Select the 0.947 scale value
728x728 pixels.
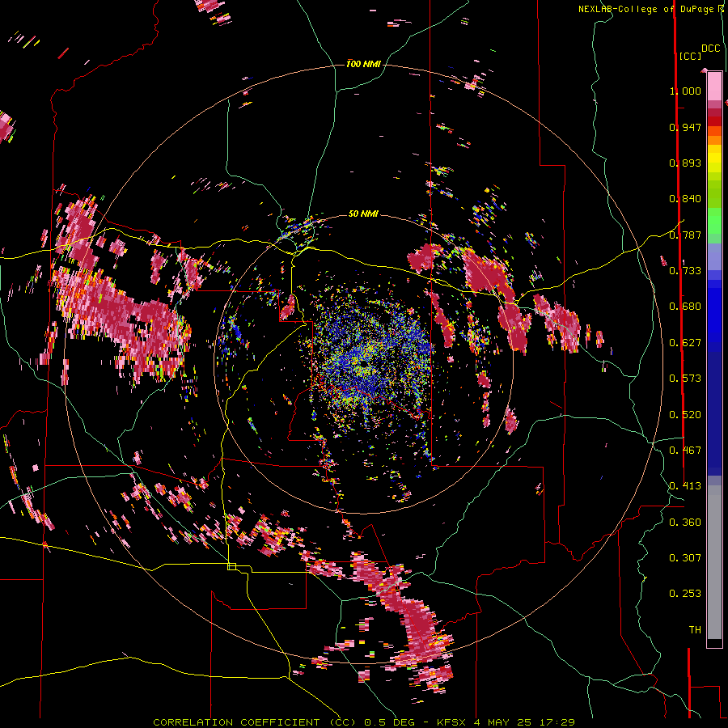point(685,127)
